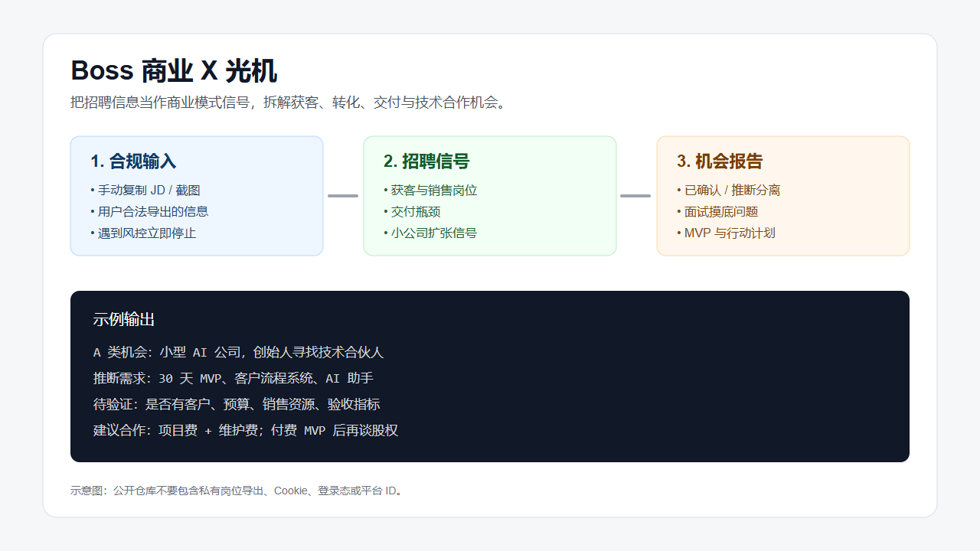Screen dimensions: 980x551
Task: Click the bullet "遇到风控立即停止"
Action: coord(143,233)
